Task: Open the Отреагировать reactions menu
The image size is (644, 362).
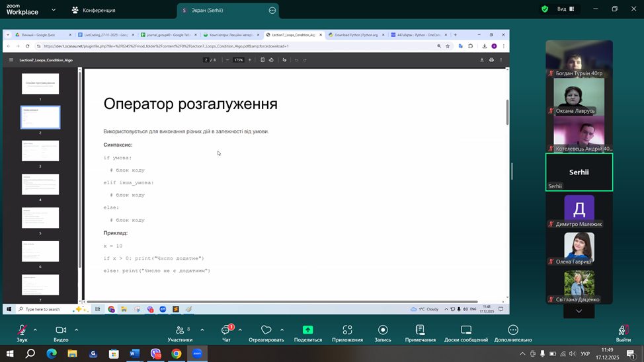Action: (266, 332)
